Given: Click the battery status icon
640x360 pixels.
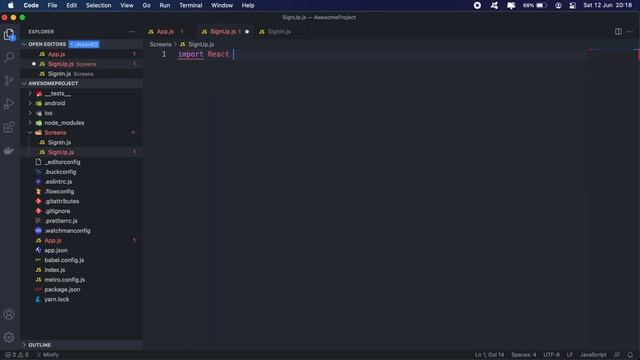Looking at the screenshot, I should (x=541, y=5).
